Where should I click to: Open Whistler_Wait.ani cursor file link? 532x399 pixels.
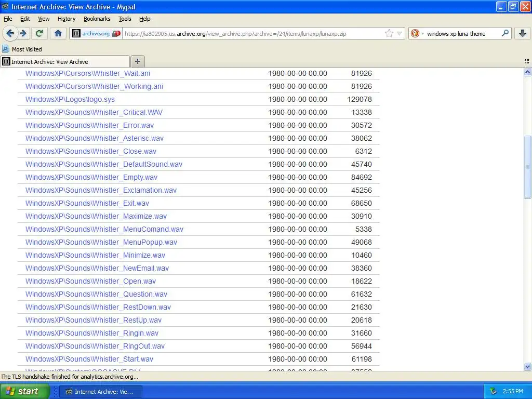87,73
